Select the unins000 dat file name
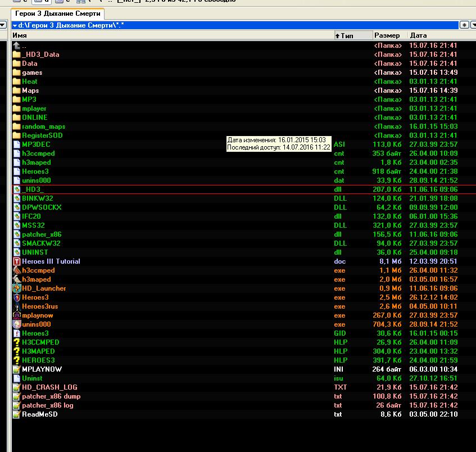The width and height of the screenshot is (476, 452). coord(37,180)
